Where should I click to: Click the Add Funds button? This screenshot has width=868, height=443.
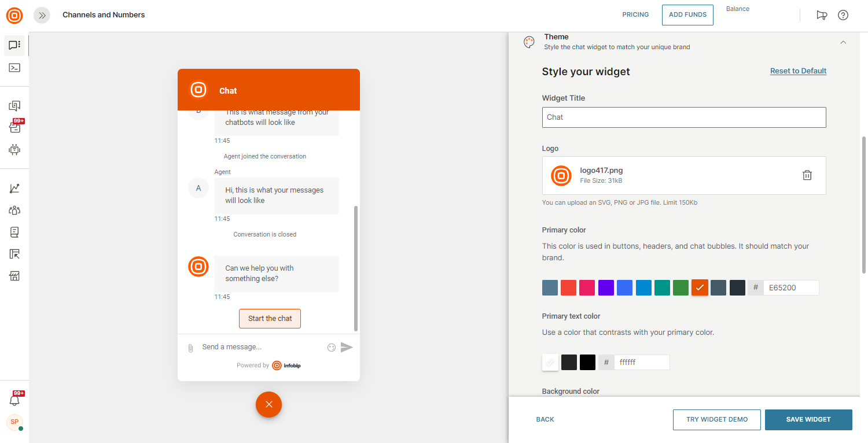point(687,15)
